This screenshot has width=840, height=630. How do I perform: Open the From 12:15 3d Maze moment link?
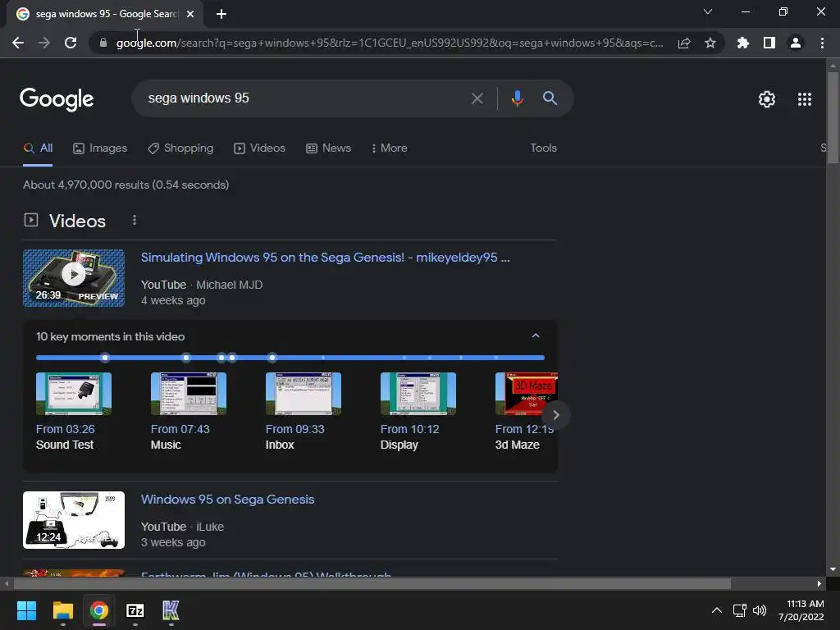coord(524,430)
